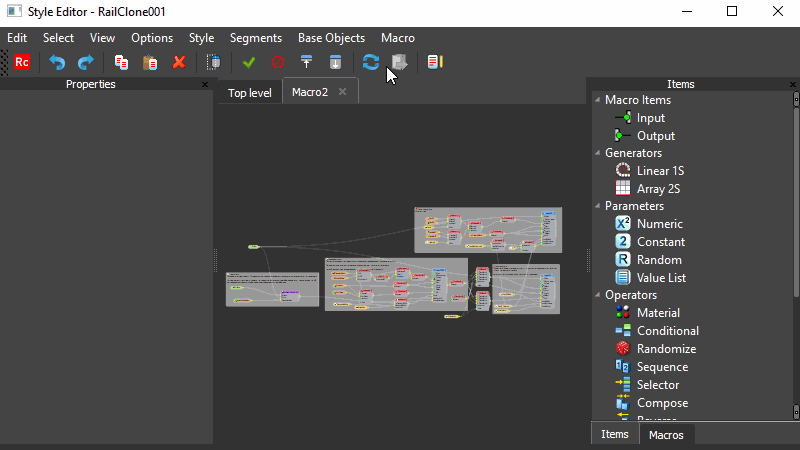Screen dimensions: 800x450
Task: Click the red prohibited circle icon
Action: [x=278, y=62]
